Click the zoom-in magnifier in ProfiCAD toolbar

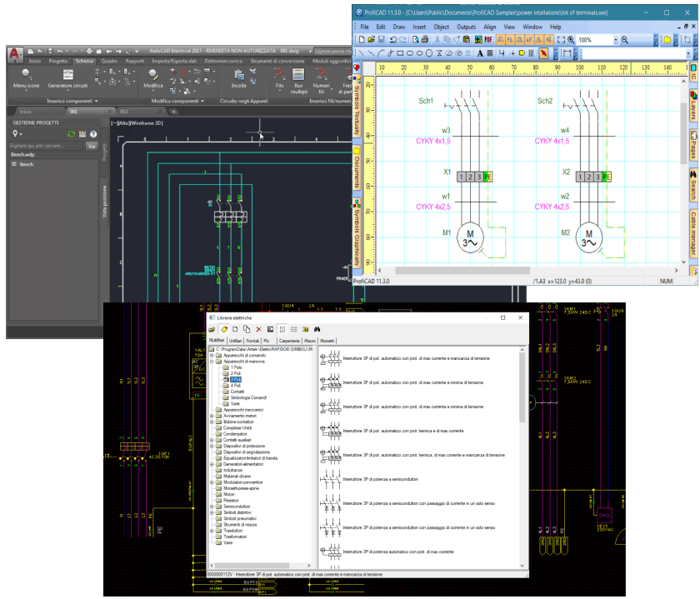point(571,40)
